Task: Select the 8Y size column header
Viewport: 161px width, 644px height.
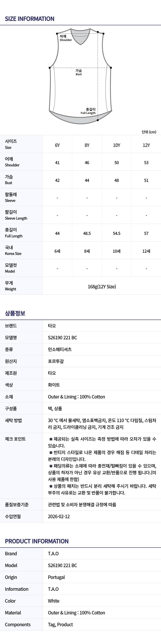Action: tap(87, 145)
